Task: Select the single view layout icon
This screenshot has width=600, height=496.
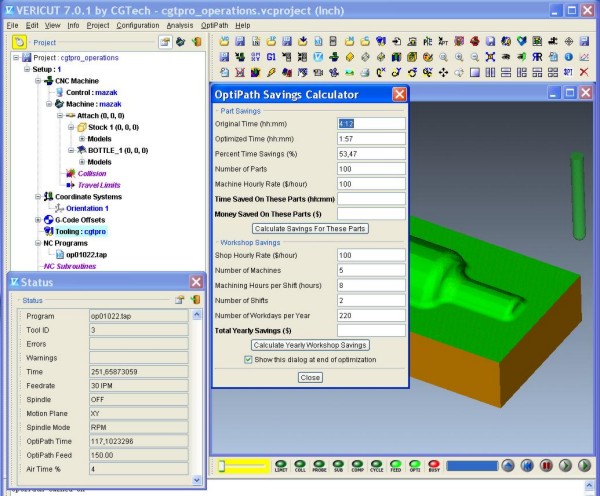Action: click(474, 72)
